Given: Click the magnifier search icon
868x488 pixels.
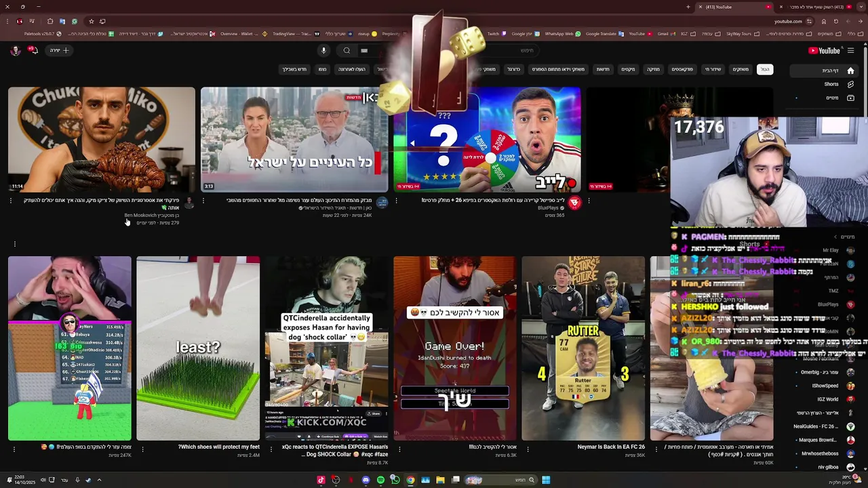Looking at the screenshot, I should pos(347,50).
